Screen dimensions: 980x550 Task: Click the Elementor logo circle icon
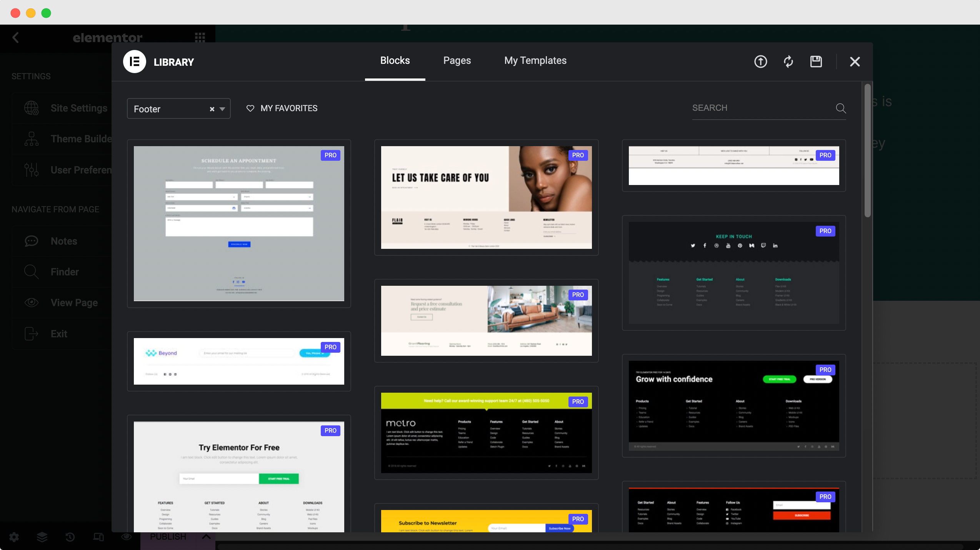(x=135, y=61)
